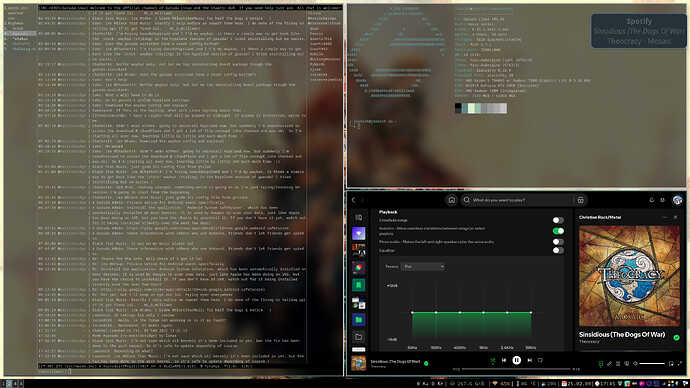690x388 pixels.
Task: Open Sinsidious (The Dogs Of War) title link
Action: (622, 334)
